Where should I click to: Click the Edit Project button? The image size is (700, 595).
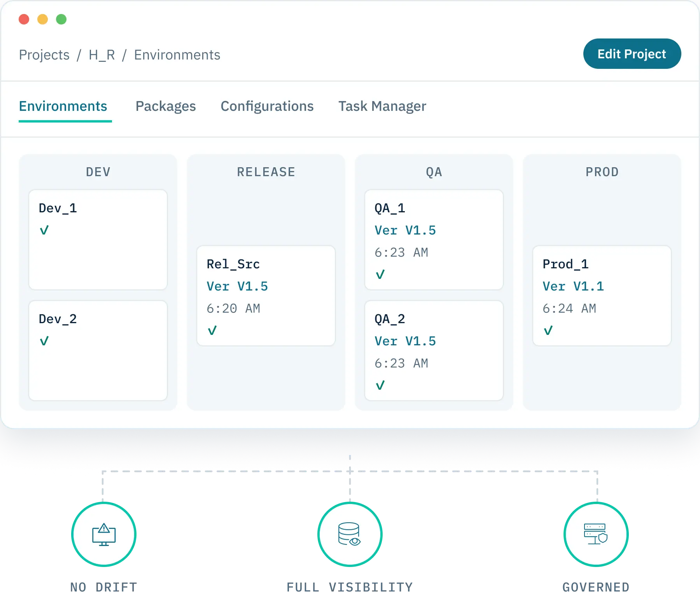point(632,54)
